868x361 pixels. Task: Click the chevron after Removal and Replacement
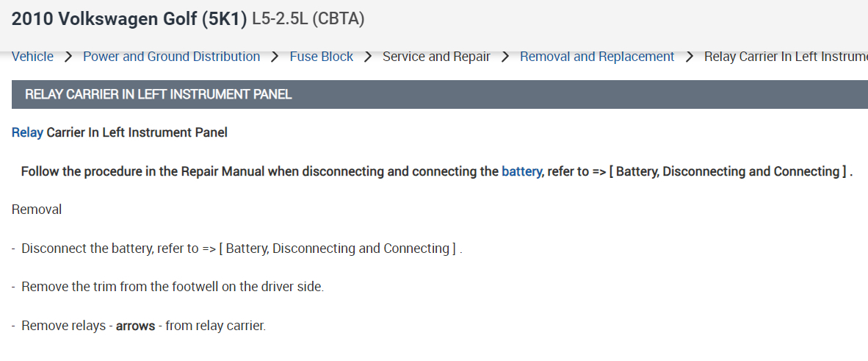(689, 57)
